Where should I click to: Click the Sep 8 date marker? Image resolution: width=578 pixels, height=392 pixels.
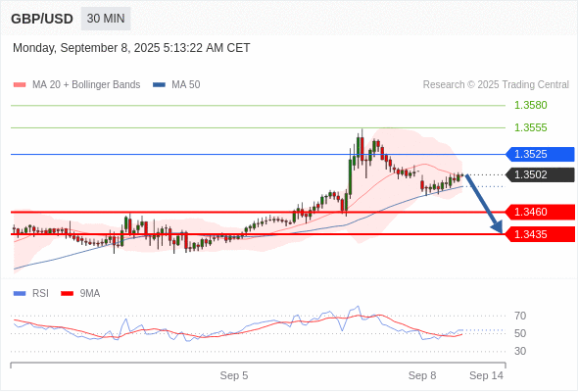422,375
